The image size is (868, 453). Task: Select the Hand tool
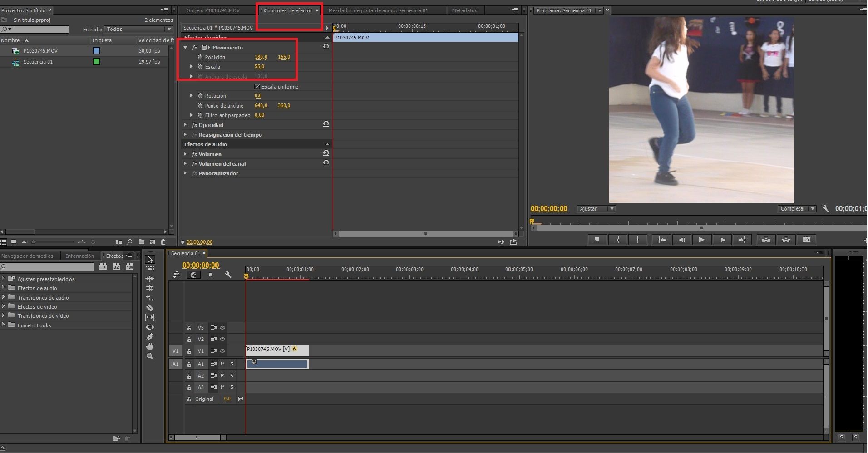coord(150,347)
